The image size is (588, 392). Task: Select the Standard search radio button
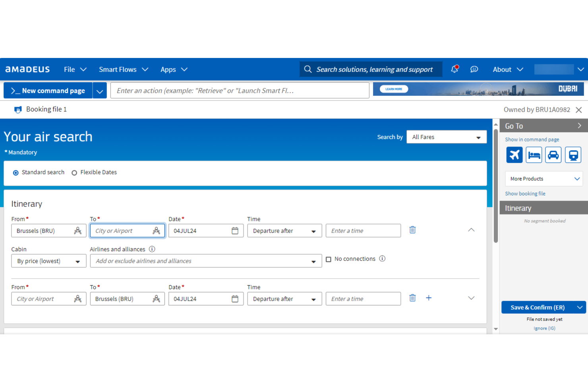pyautogui.click(x=15, y=172)
